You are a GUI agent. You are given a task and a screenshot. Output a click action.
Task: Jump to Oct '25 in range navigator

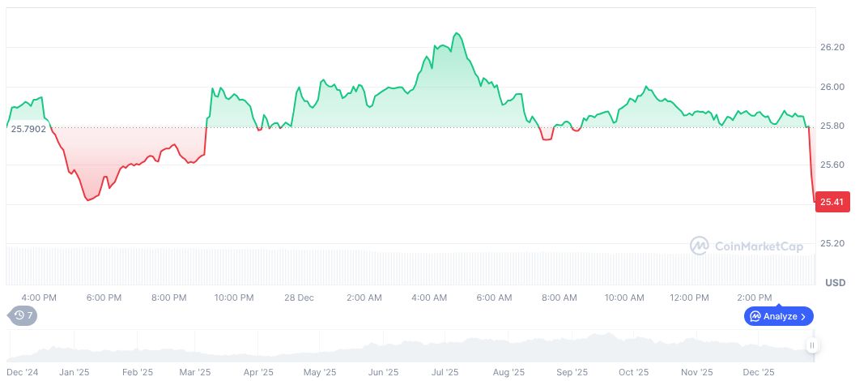633,372
